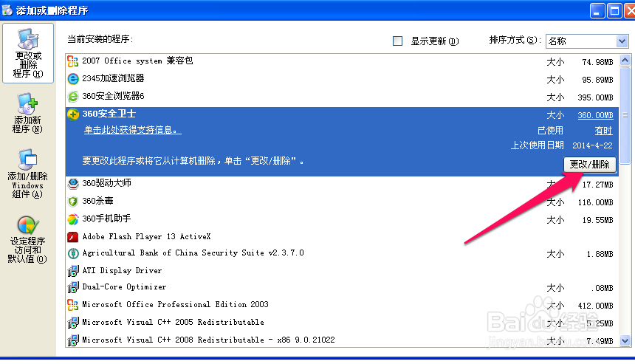Click the 360安全卫士 yellow plus icon
Image resolution: width=635 pixels, height=364 pixels.
click(73, 114)
